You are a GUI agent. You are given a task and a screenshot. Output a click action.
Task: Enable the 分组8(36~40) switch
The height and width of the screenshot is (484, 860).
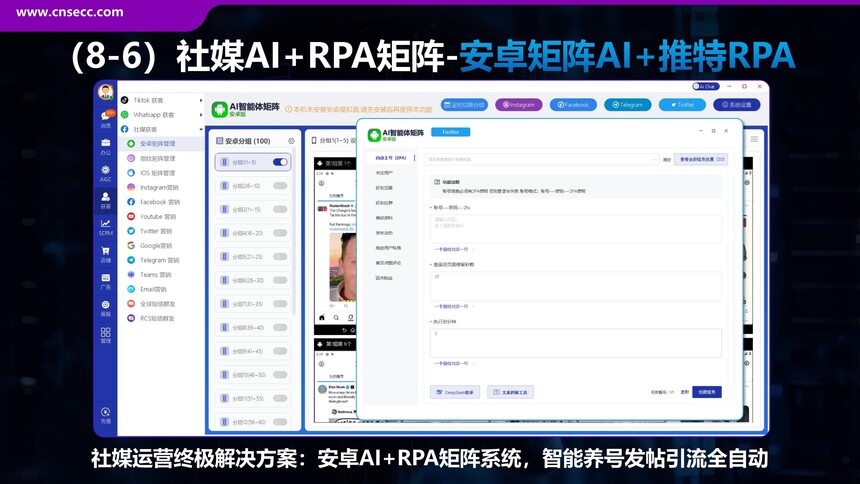[x=280, y=327]
